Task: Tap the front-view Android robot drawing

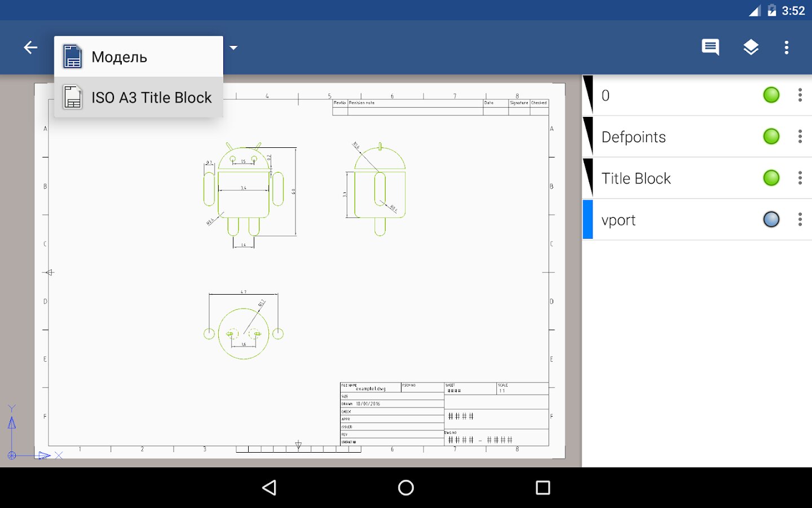Action: (244, 190)
